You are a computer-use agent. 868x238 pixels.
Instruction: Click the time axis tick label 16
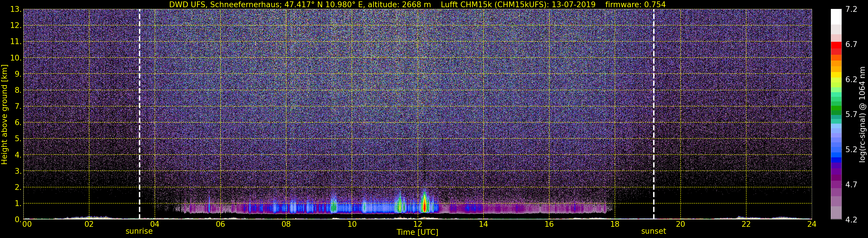pos(549,224)
